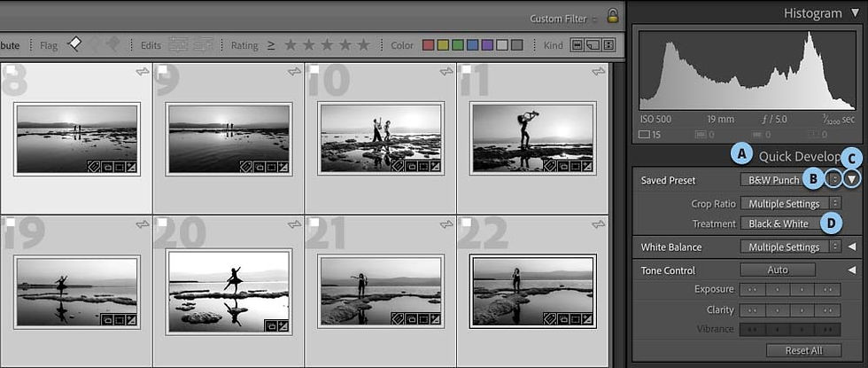Click double-arrow icon on cell 10
Image resolution: width=868 pixels, height=368 pixels.
coord(446,72)
